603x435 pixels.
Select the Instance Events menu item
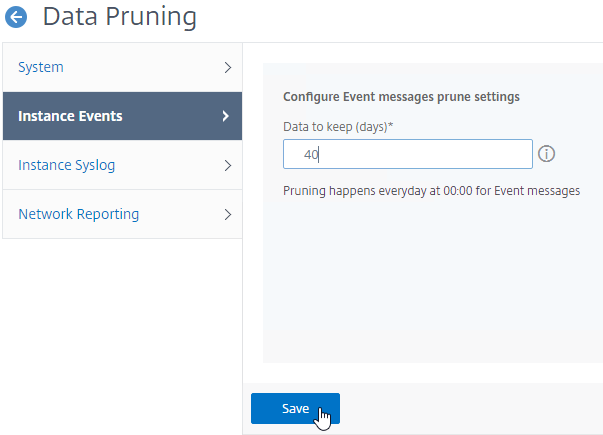(x=122, y=116)
